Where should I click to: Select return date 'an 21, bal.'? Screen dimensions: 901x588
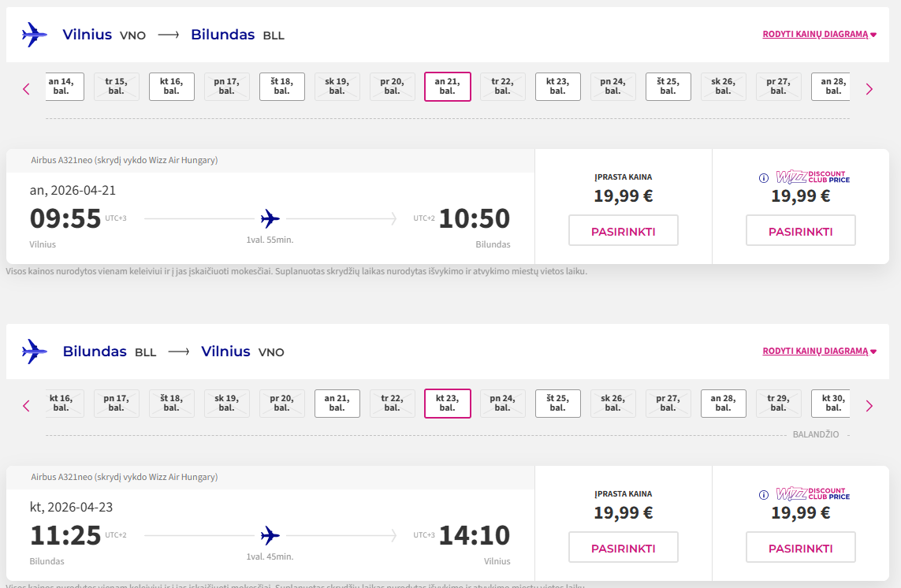tap(337, 403)
